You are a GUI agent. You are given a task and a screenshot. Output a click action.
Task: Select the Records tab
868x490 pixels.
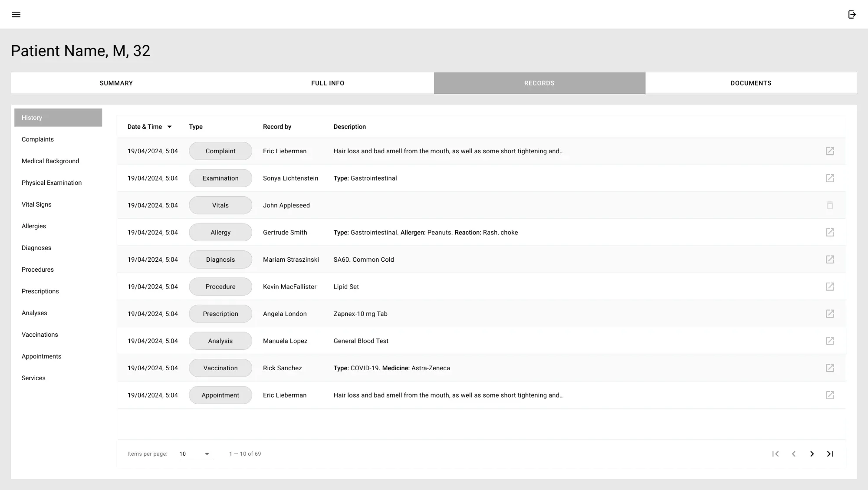[539, 83]
